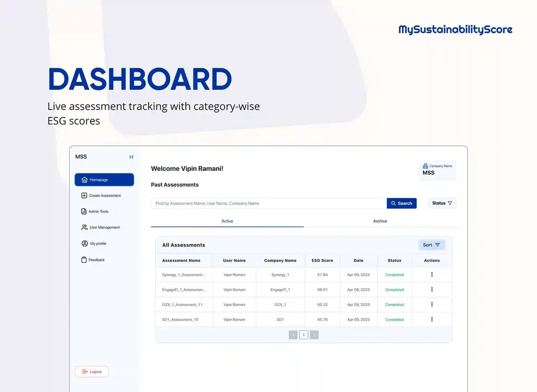Go to the previous page in pagination
This screenshot has width=537, height=392.
(x=293, y=335)
